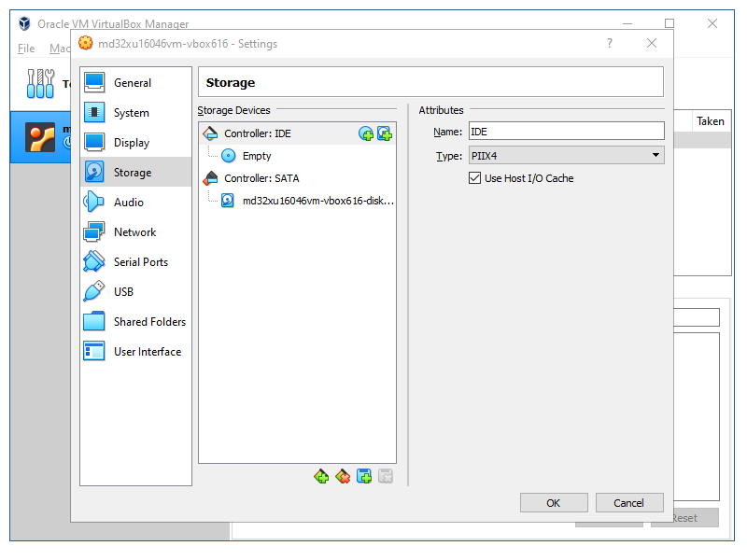Select the md32xu16046vm-vbox616 disk entry

pyautogui.click(x=317, y=201)
